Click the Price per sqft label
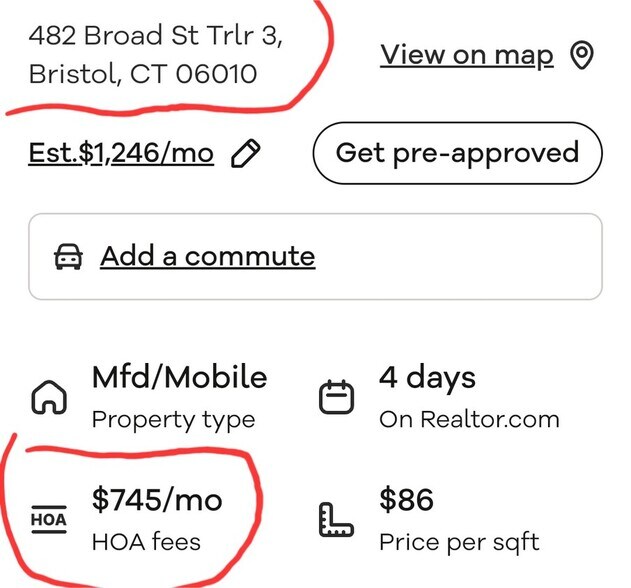This screenshot has height=588, width=631. tap(459, 543)
